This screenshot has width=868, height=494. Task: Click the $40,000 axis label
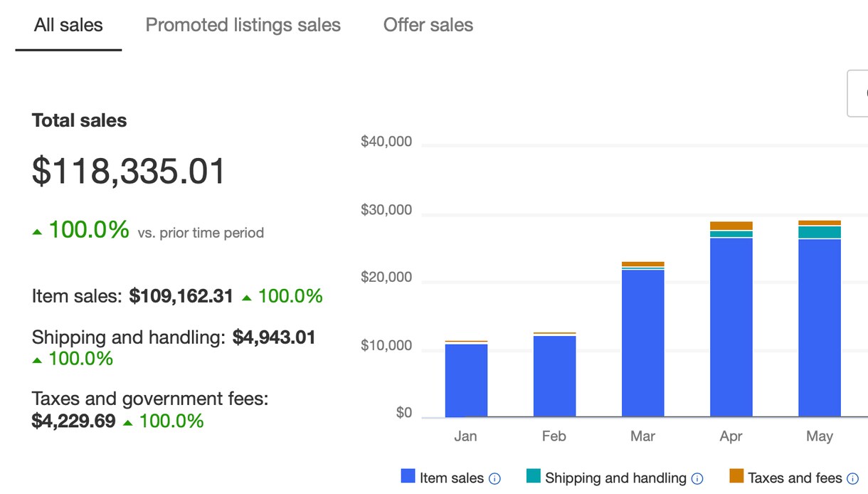386,142
